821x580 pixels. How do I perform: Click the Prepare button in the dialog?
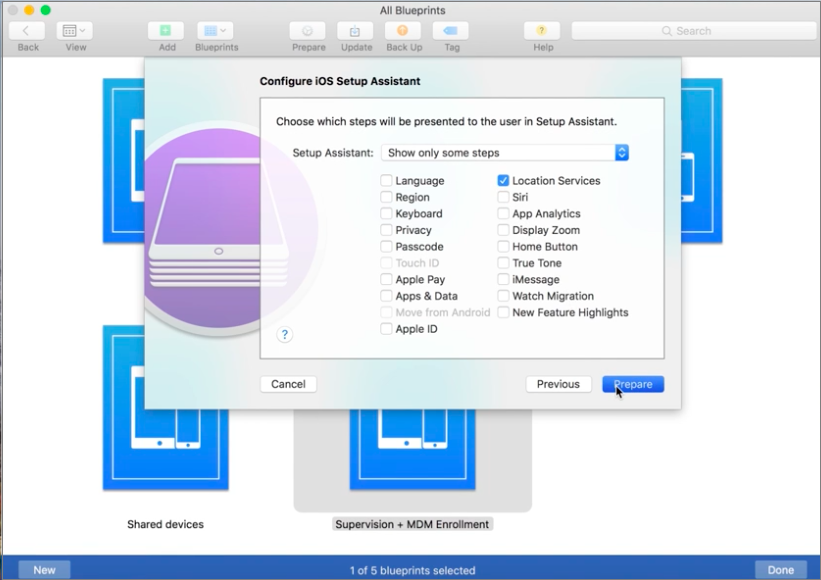click(633, 384)
